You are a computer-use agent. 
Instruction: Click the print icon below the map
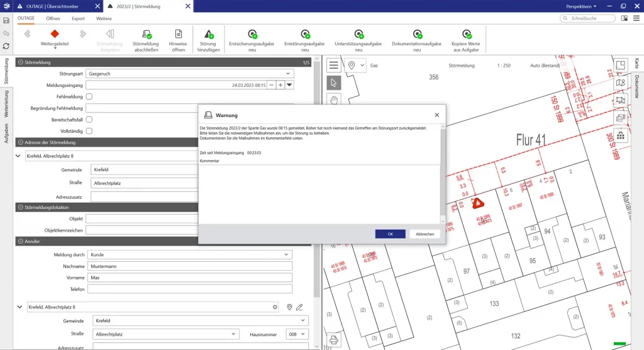tap(334, 341)
